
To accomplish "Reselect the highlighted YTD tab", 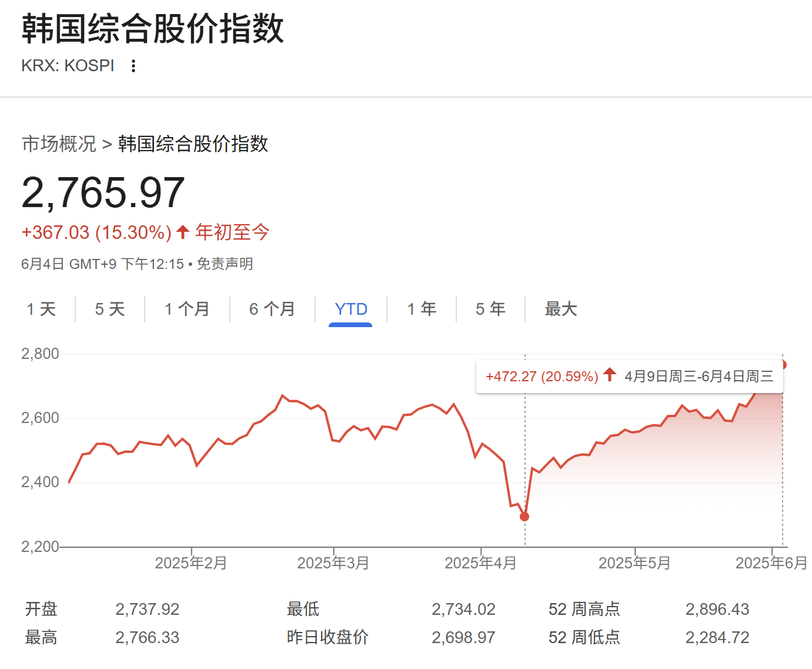I will [351, 308].
